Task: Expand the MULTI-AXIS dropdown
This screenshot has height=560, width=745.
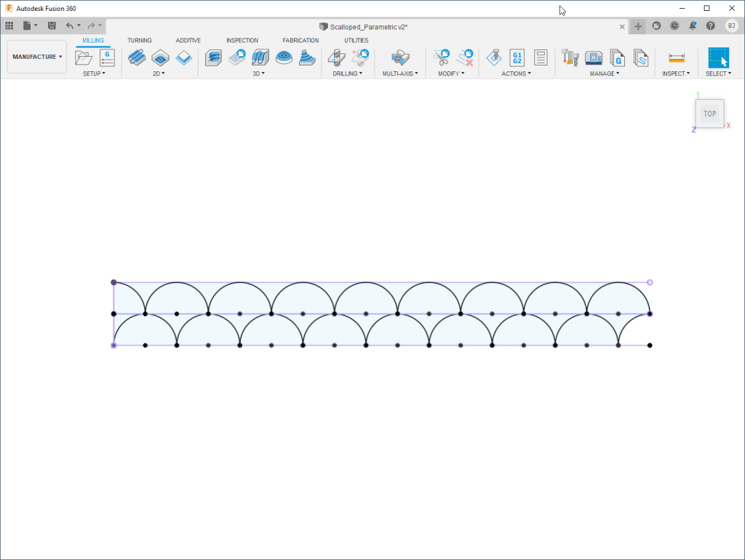Action: pyautogui.click(x=400, y=73)
